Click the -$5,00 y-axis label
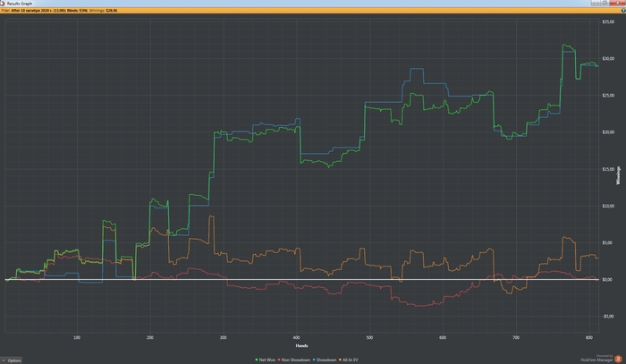 tap(607, 316)
